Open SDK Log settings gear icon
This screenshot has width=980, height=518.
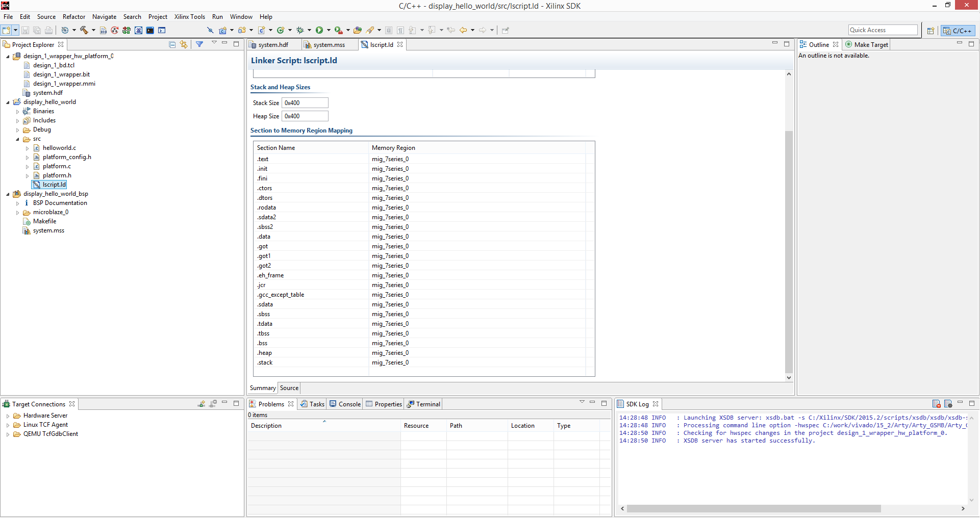click(x=948, y=404)
